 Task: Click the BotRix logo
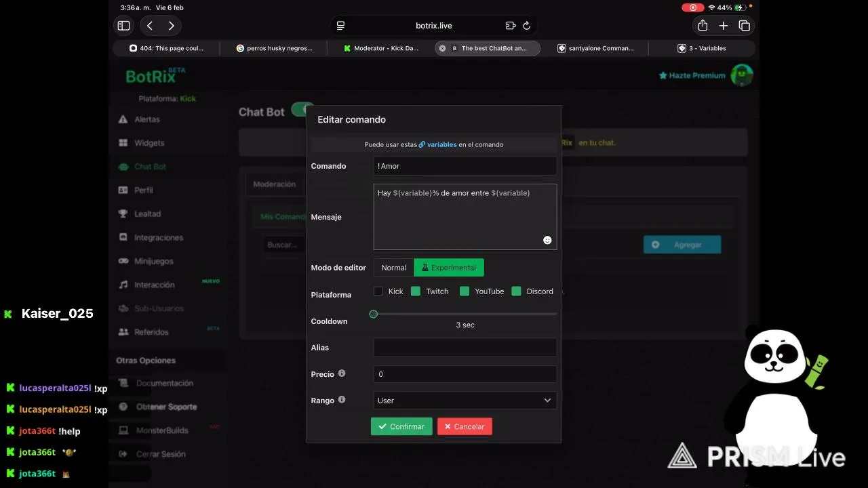155,75
